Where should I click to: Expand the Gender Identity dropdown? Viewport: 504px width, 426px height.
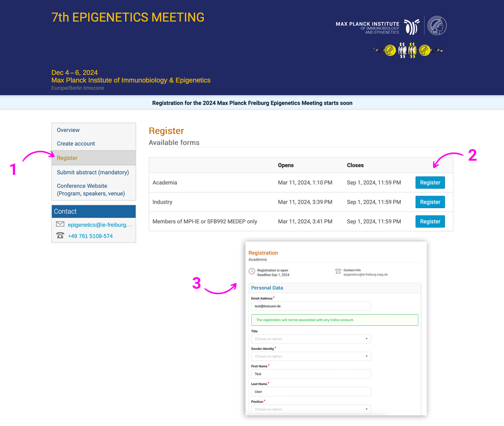pos(311,356)
